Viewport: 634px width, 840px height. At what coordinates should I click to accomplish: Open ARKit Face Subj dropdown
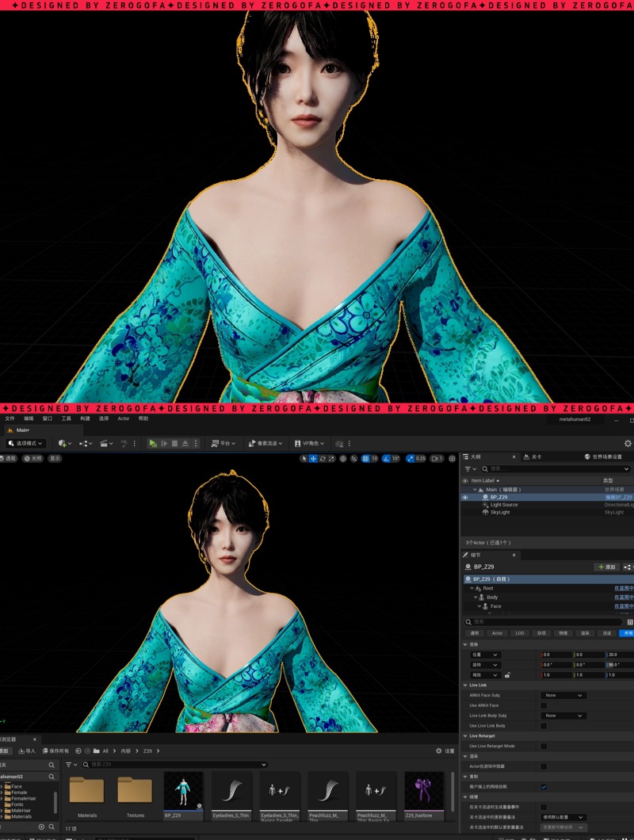[563, 695]
